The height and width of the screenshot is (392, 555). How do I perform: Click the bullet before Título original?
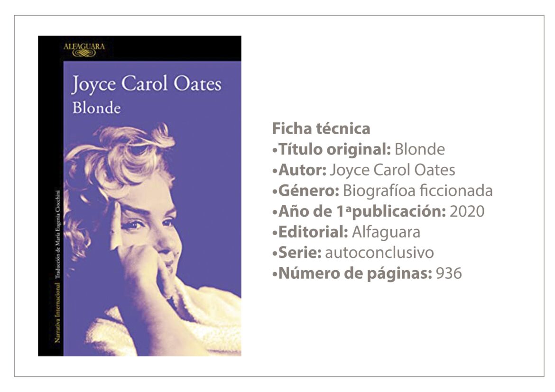275,151
